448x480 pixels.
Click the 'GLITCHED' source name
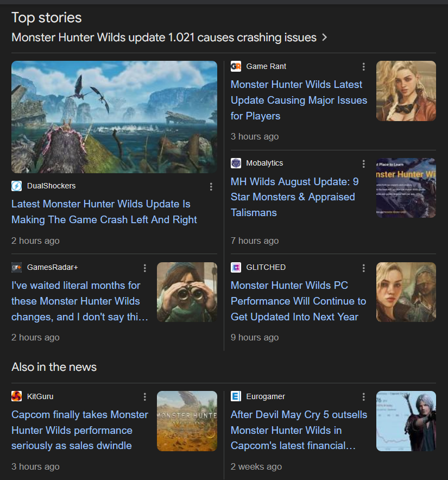[x=266, y=267]
